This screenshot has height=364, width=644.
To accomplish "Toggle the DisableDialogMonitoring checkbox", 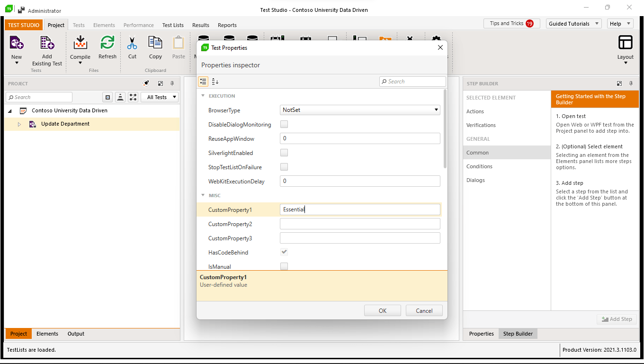I will [x=284, y=124].
